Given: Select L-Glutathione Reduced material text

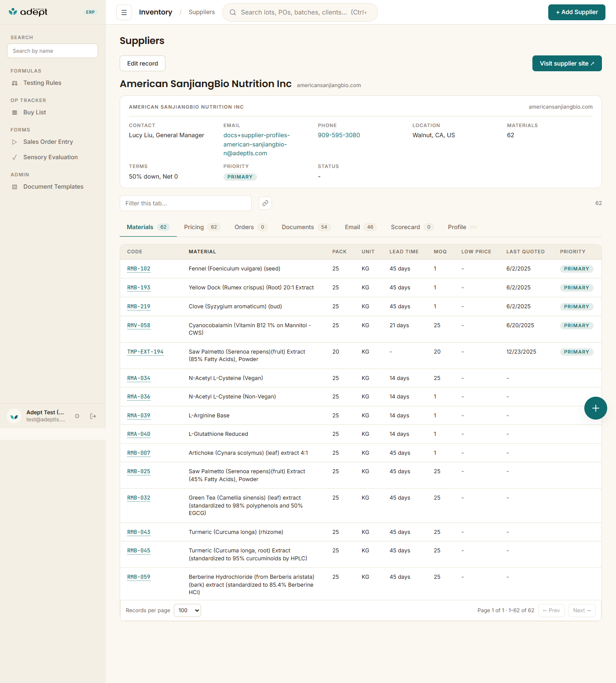Looking at the screenshot, I should [x=218, y=434].
